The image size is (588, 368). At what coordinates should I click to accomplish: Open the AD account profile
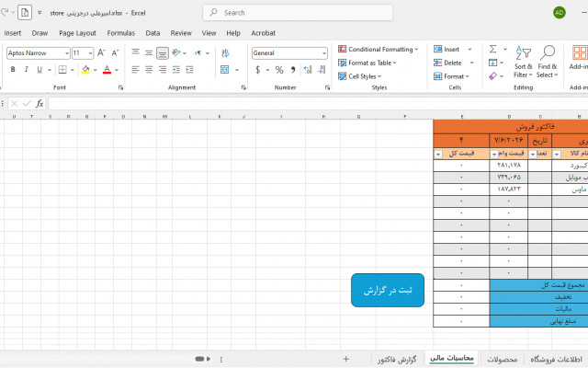pos(560,12)
